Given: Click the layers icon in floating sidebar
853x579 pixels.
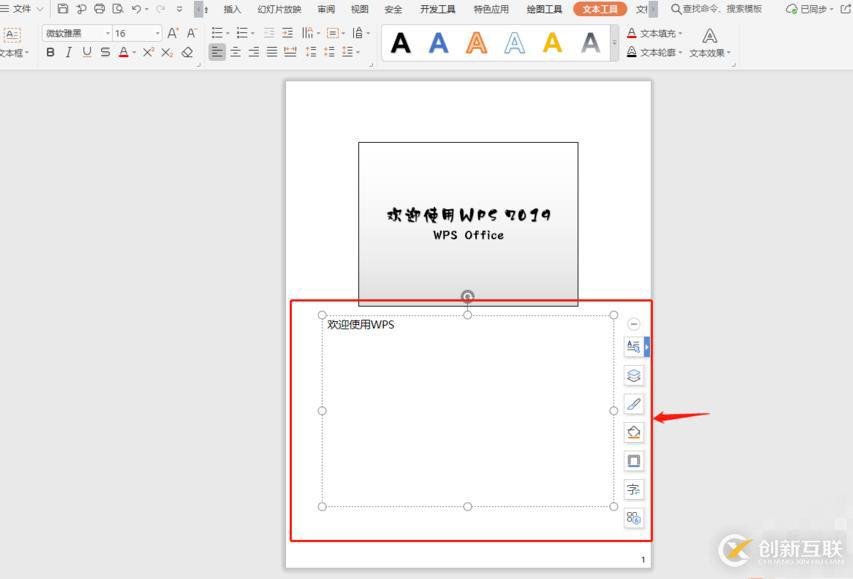Looking at the screenshot, I should (x=634, y=375).
